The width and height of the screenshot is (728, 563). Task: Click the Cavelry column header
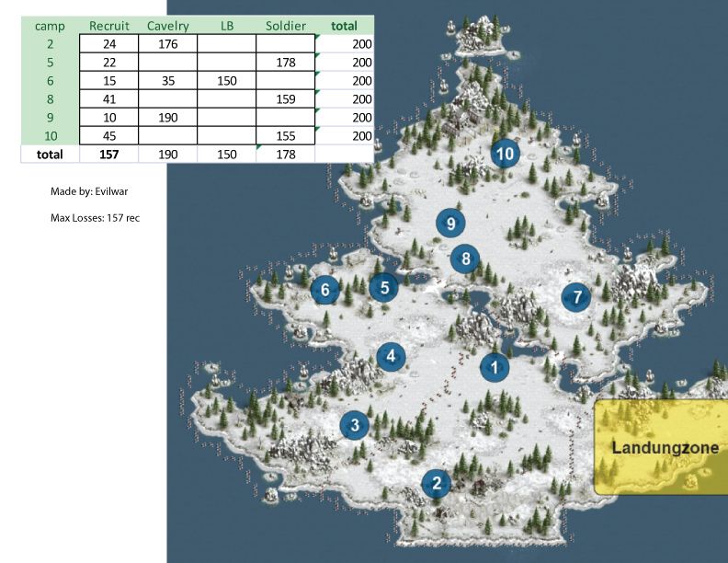[167, 26]
